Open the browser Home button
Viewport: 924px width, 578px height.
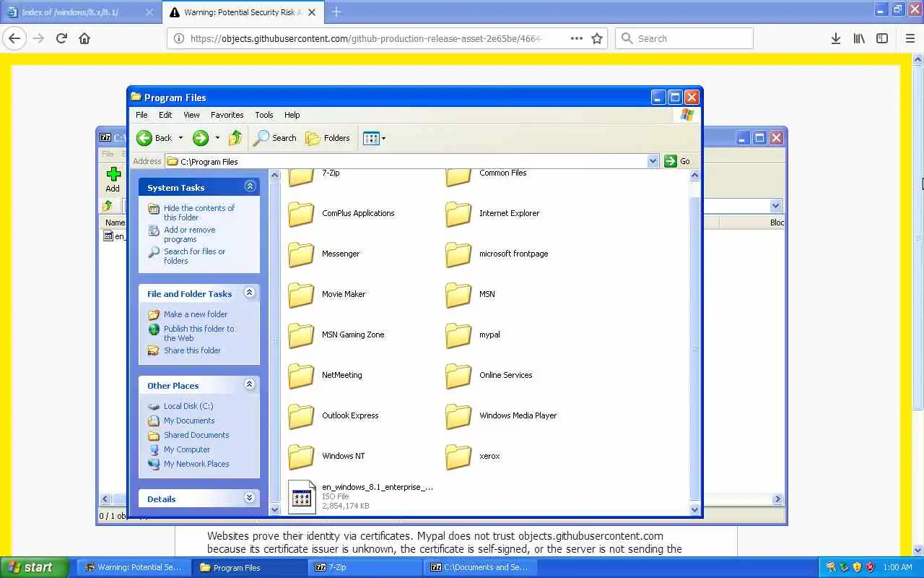coord(84,38)
